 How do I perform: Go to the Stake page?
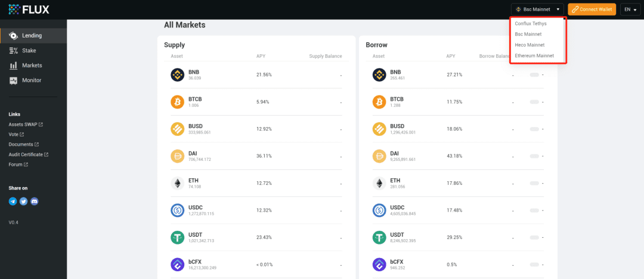33,51
